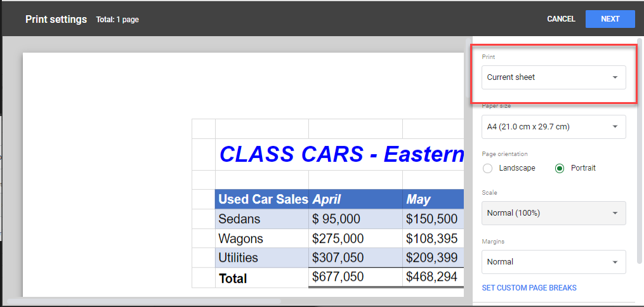Open Set Custom Page Breaks link

click(x=529, y=288)
